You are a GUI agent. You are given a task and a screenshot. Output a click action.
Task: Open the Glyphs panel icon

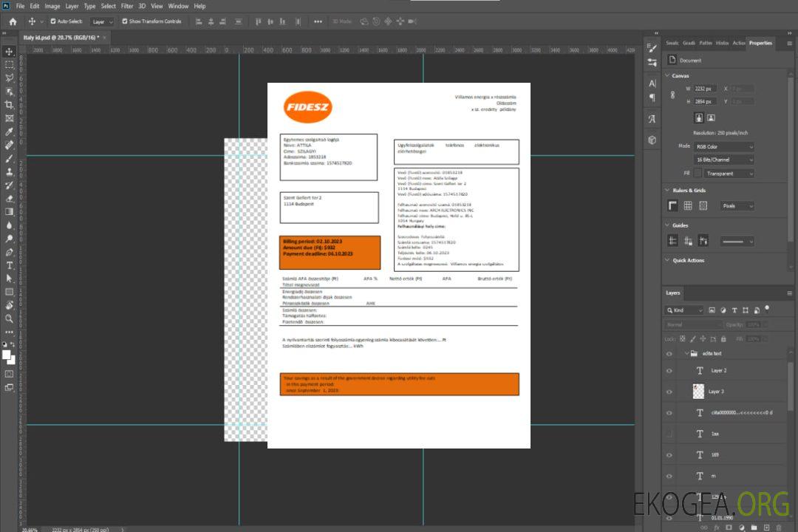click(x=652, y=119)
